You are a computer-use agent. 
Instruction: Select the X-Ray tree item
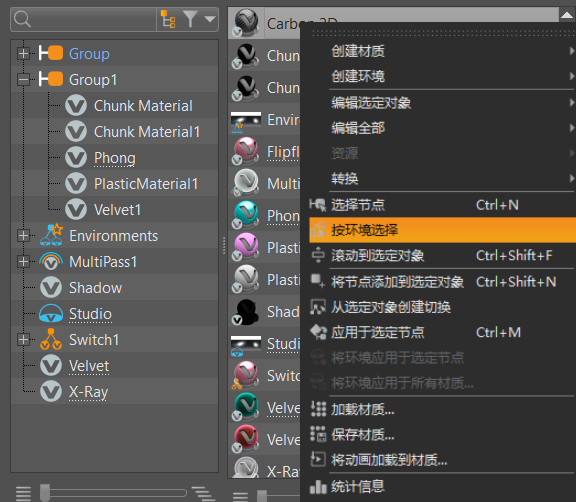[89, 392]
